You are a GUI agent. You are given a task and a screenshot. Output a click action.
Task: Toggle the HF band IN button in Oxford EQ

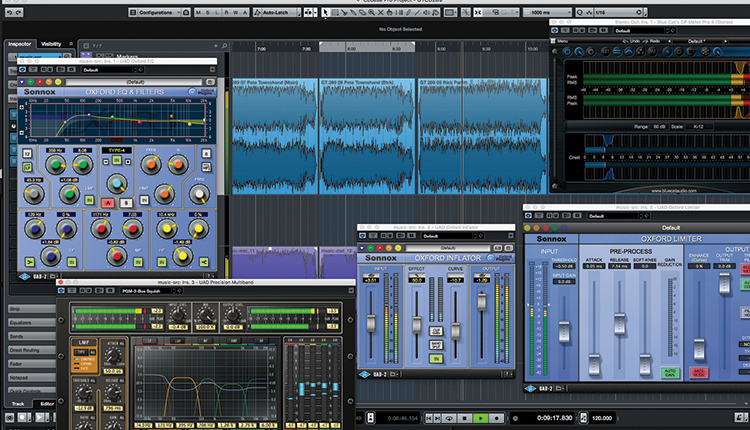(x=162, y=262)
